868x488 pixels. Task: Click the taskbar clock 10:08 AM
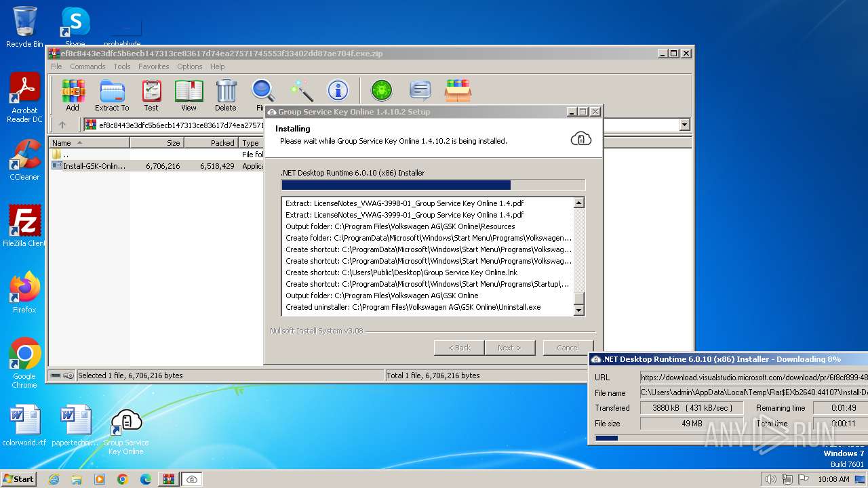pos(833,479)
